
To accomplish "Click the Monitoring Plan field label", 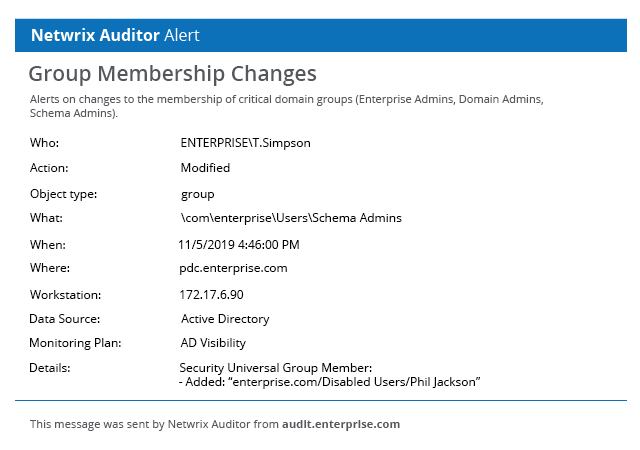I will pyautogui.click(x=75, y=343).
